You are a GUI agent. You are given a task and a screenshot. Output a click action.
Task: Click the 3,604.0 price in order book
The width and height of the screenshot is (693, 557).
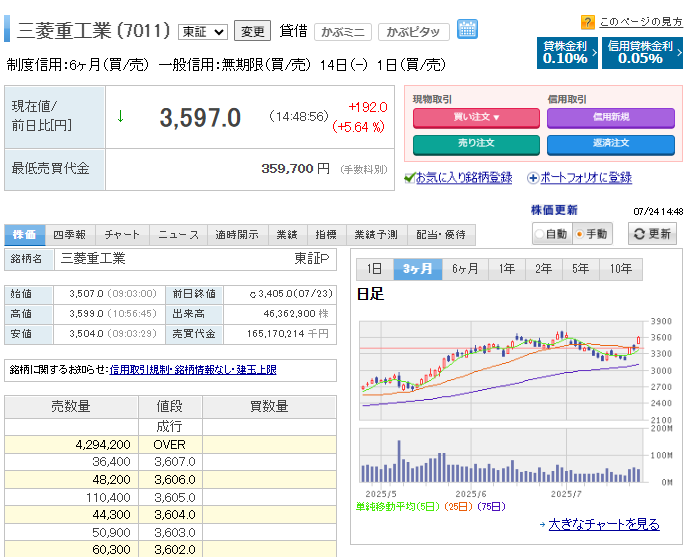pyautogui.click(x=175, y=515)
